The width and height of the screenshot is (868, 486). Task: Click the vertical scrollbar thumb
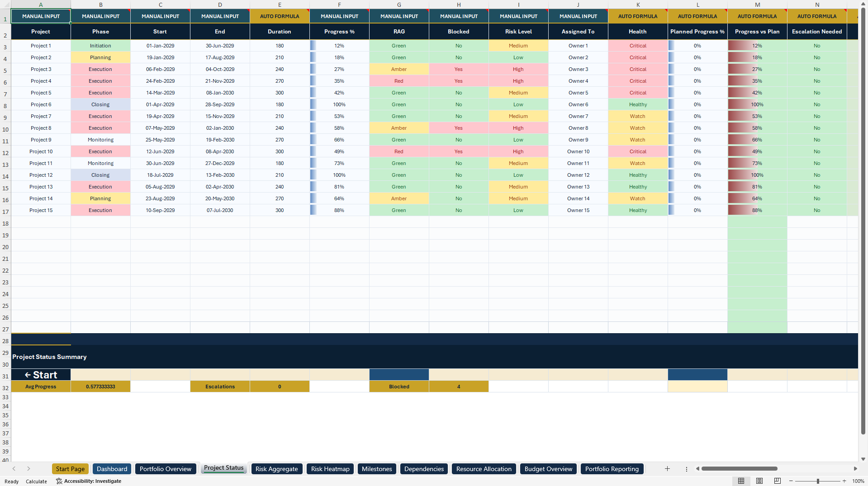click(863, 221)
